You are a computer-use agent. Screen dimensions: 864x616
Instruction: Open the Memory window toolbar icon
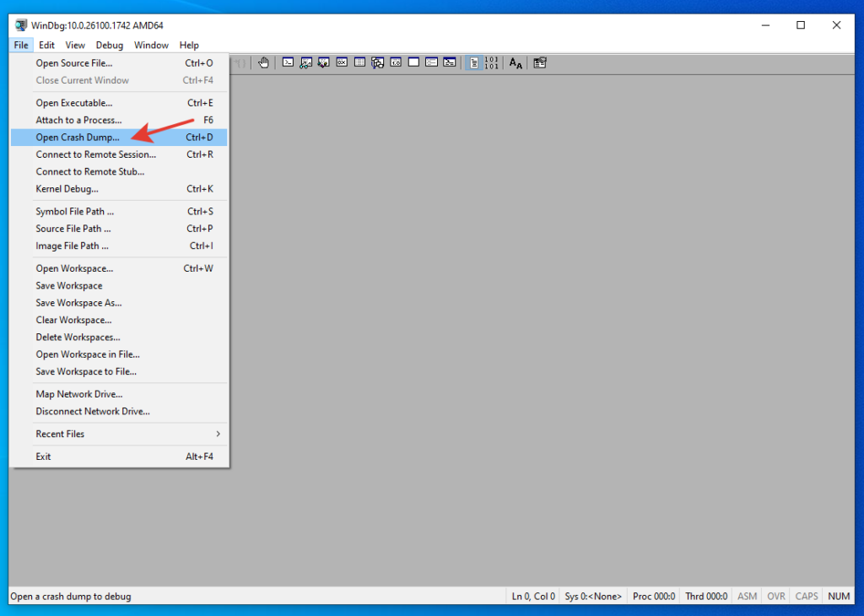coord(359,62)
